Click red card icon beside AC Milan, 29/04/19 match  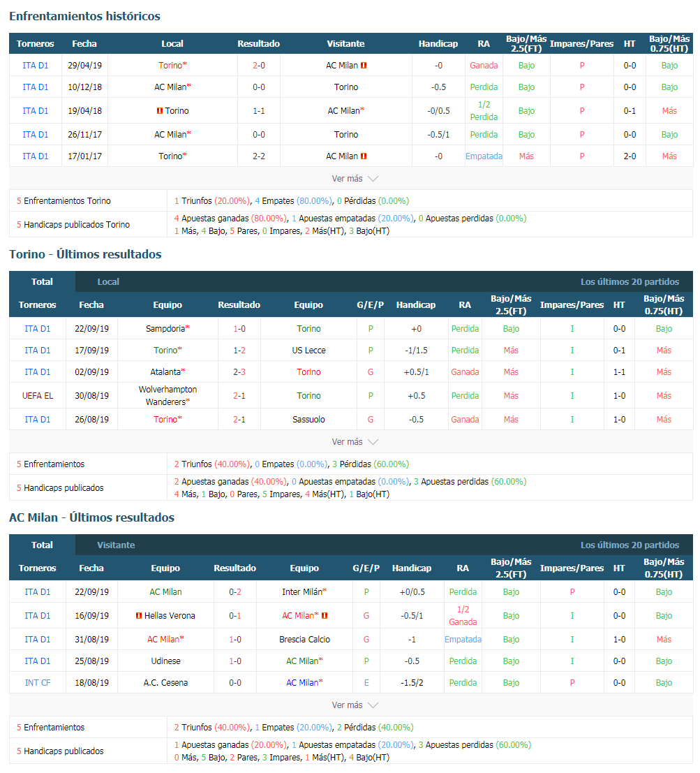click(364, 65)
